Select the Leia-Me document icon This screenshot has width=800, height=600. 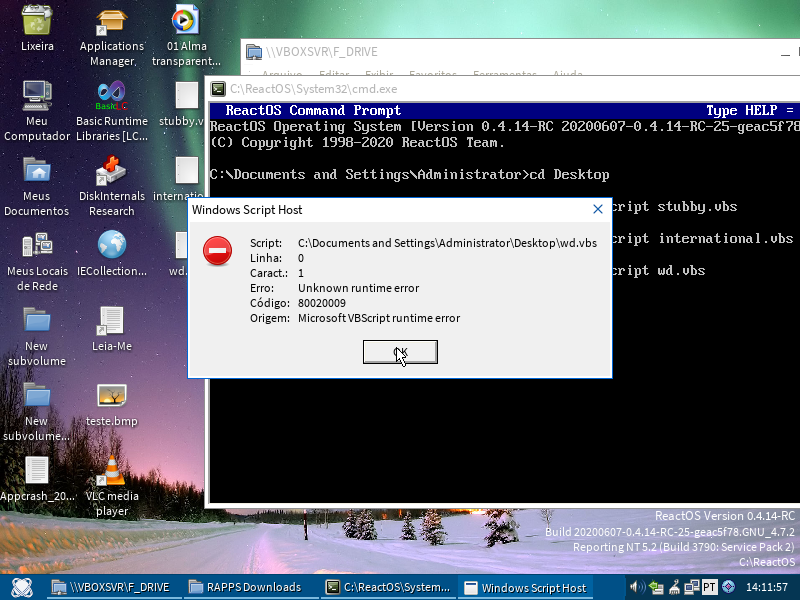(112, 320)
